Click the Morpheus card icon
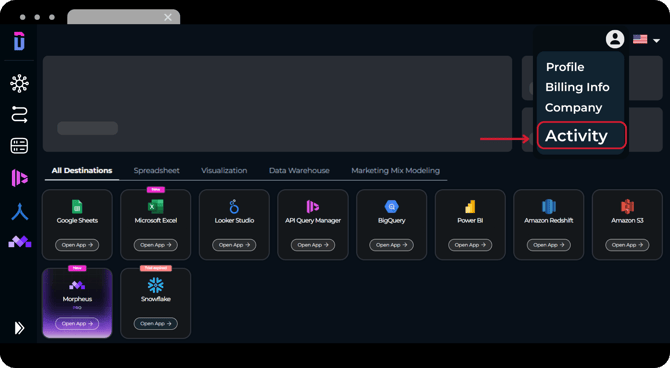 coord(77,285)
